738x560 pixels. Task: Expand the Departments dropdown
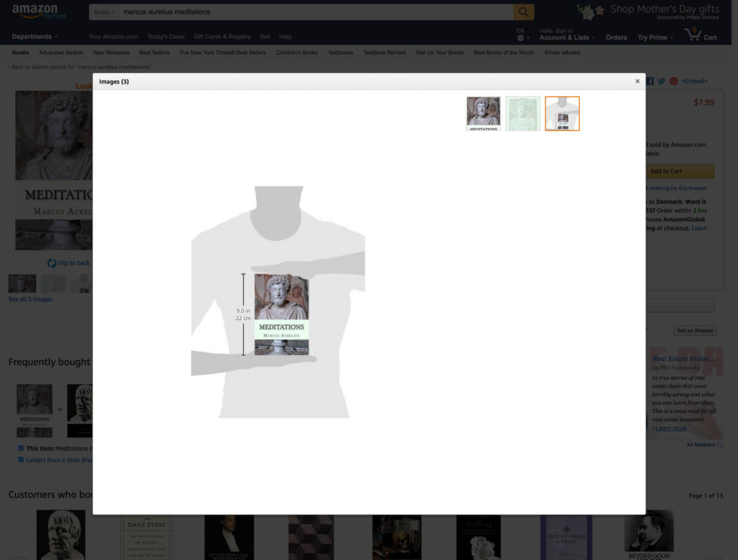[34, 37]
